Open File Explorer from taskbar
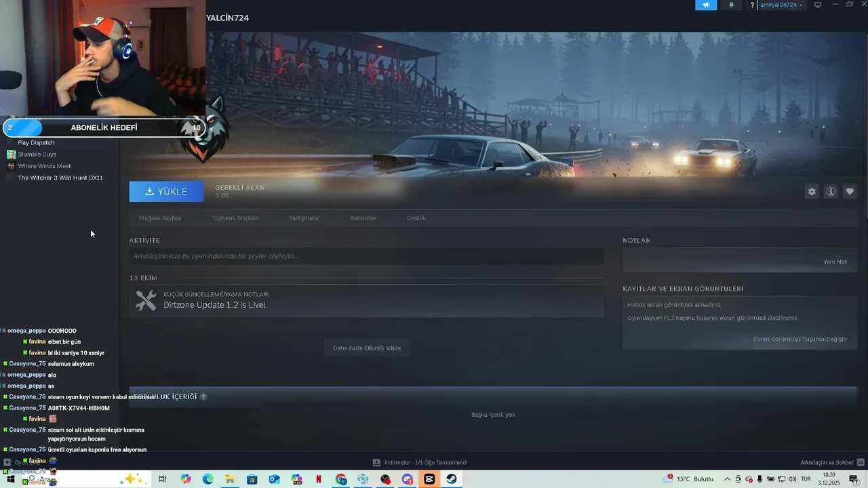 (230, 479)
